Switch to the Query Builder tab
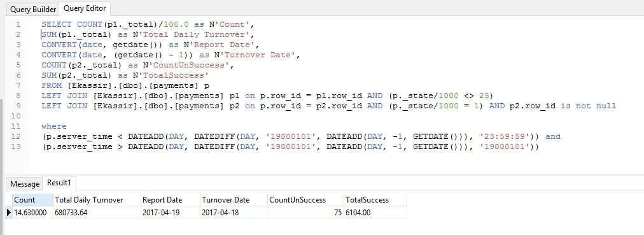Viewport: 644px width, 235px height. coord(33,9)
